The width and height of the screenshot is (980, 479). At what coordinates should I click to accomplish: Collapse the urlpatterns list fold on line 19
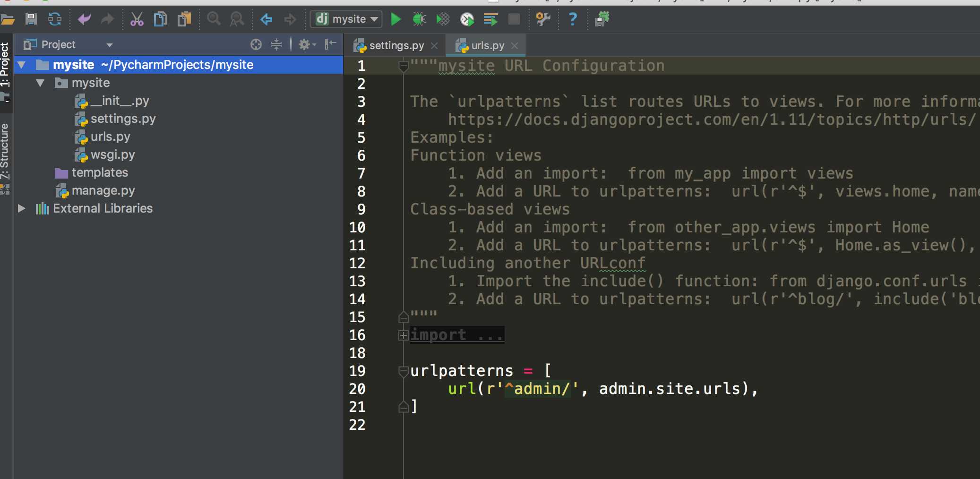click(404, 372)
